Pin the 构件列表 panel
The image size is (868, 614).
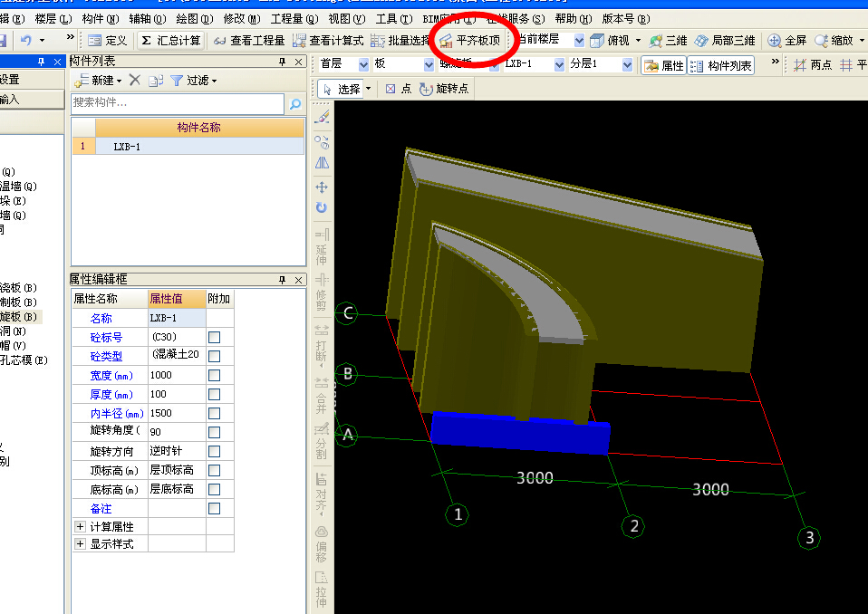pos(283,62)
